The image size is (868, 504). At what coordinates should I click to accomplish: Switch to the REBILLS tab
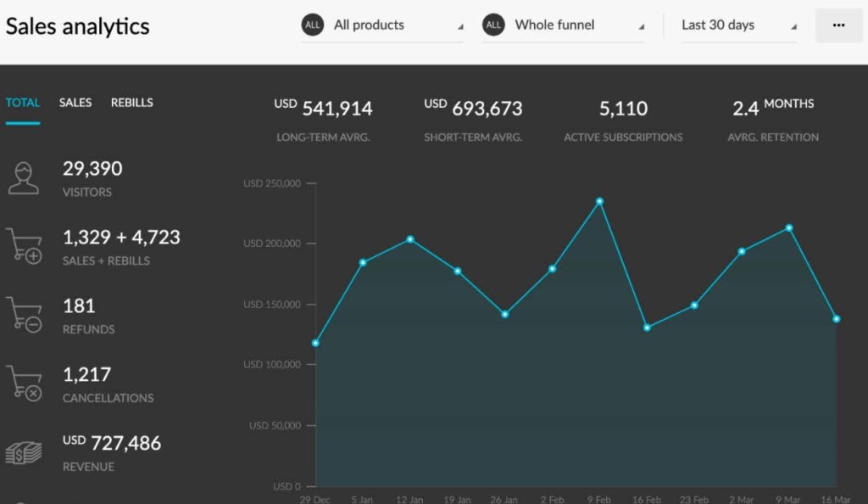point(132,103)
